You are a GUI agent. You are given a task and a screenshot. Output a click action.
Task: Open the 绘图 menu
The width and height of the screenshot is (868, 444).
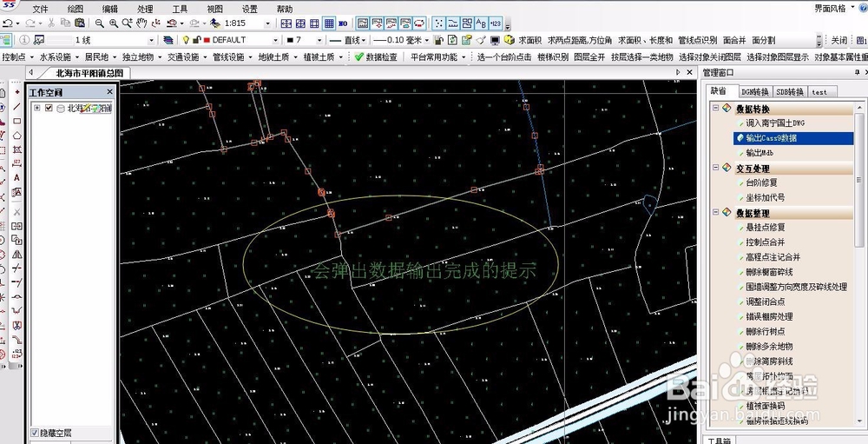76,9
